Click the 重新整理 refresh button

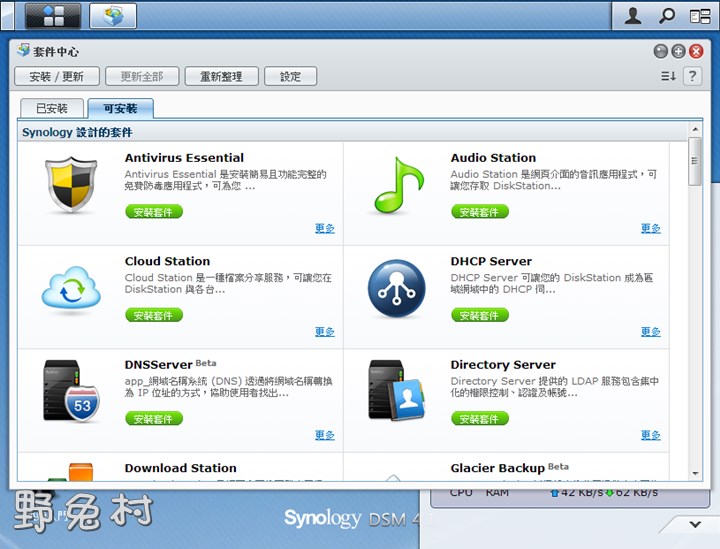[221, 76]
